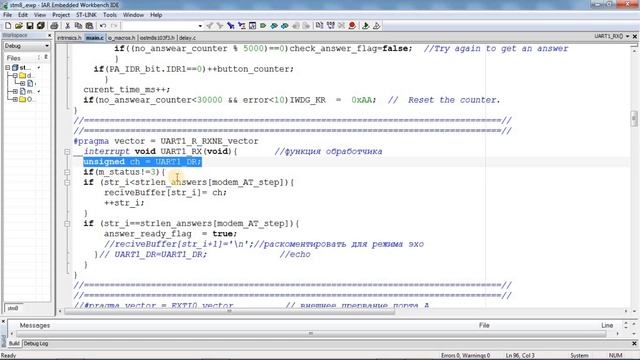Expand the 'm' file node in workspace tree
Screen dimensions: 640x360
15,91
